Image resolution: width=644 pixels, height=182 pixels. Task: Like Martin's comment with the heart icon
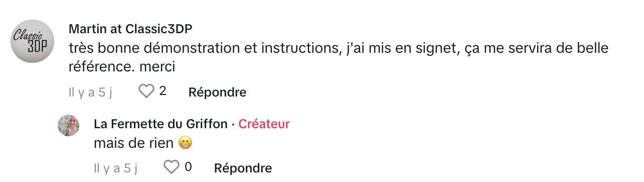coord(146,92)
